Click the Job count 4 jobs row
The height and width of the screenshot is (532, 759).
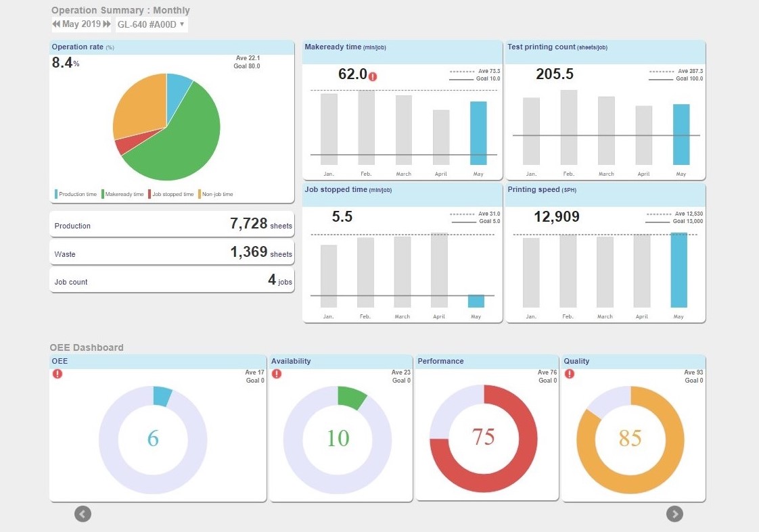point(172,280)
